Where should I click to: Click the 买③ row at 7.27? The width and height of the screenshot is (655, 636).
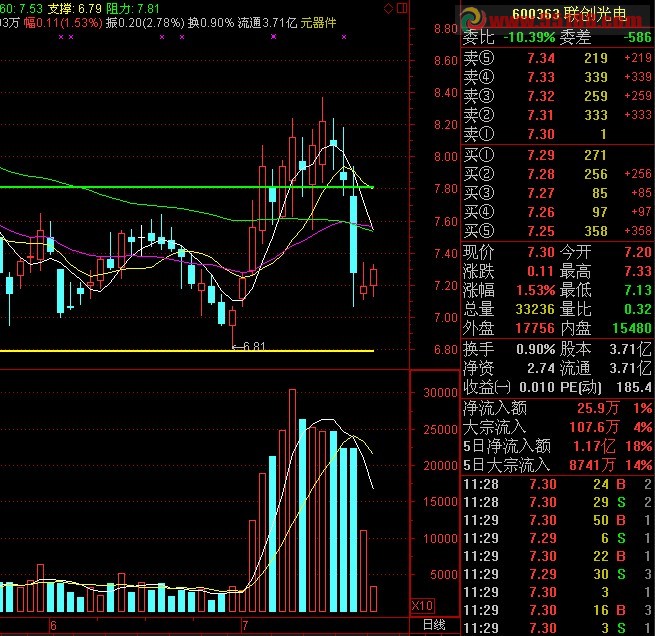[x=557, y=193]
